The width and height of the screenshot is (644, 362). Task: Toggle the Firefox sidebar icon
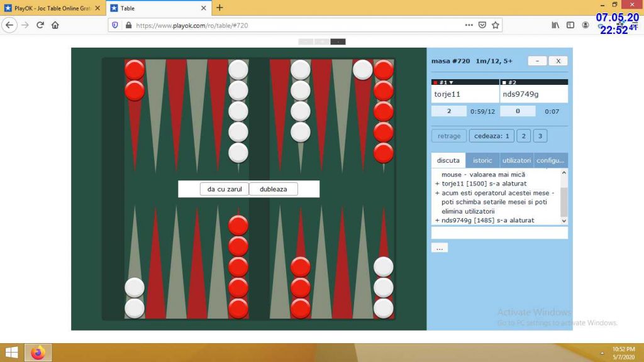[x=570, y=25]
